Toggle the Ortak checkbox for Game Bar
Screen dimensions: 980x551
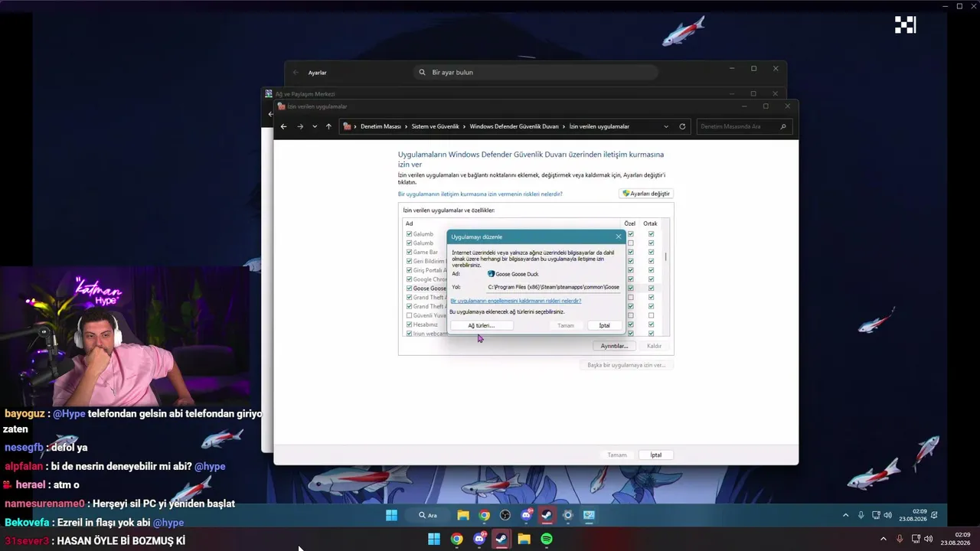pos(651,252)
